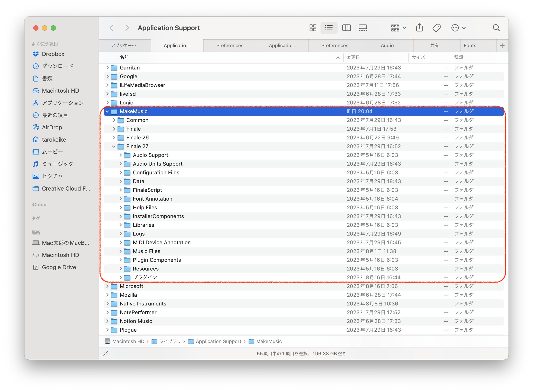Collapse the Finale 27 folder
Image resolution: width=533 pixels, height=392 pixels.
(x=114, y=146)
